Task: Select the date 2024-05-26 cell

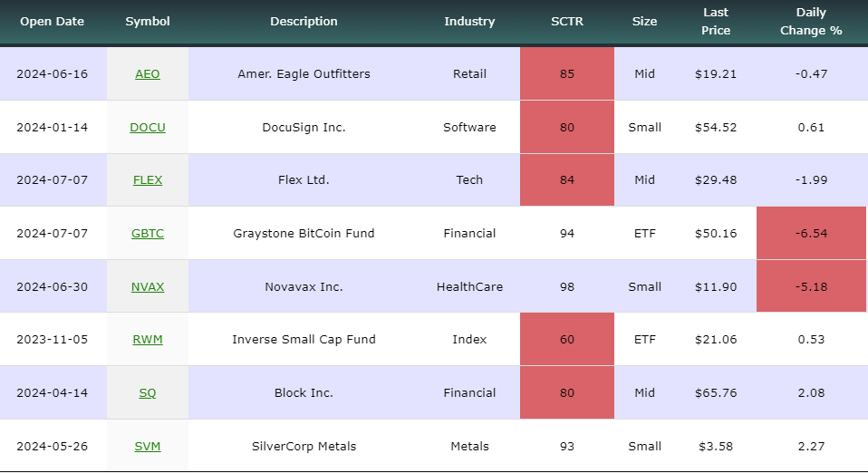Action: point(52,446)
